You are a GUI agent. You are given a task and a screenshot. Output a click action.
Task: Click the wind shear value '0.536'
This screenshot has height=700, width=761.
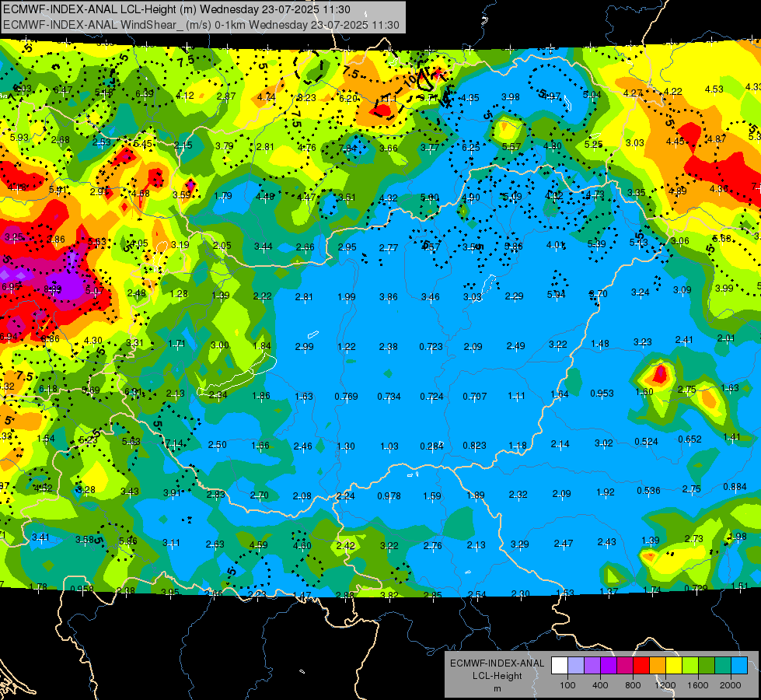[x=649, y=490]
